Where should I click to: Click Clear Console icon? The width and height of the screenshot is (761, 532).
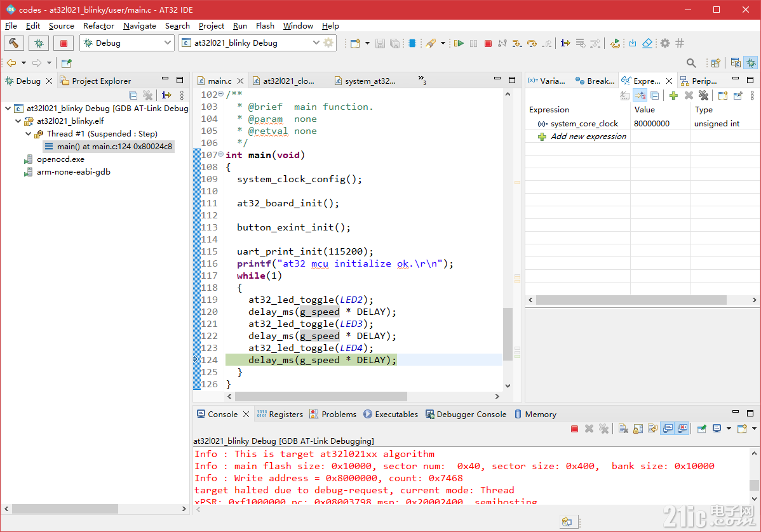624,429
